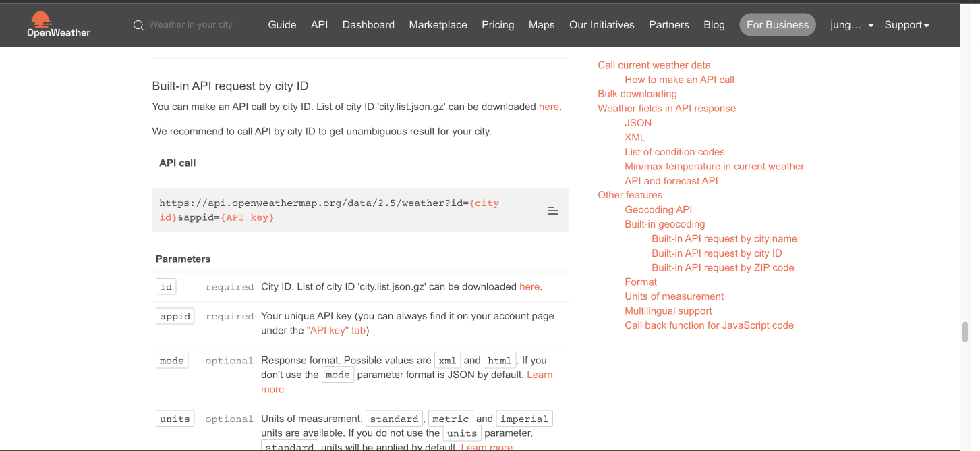Click the search magnifier icon
This screenshot has height=451, width=980.
[139, 26]
